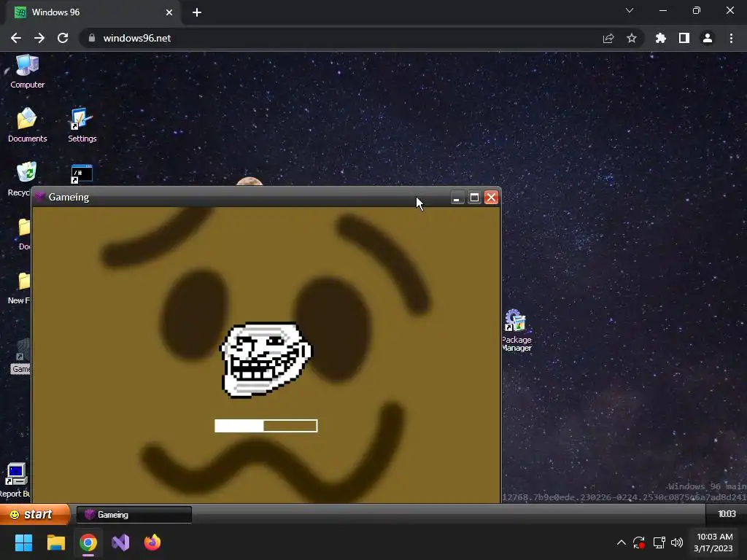Open the Package Manager desktop icon
This screenshot has height=560, width=747.
coord(516,330)
